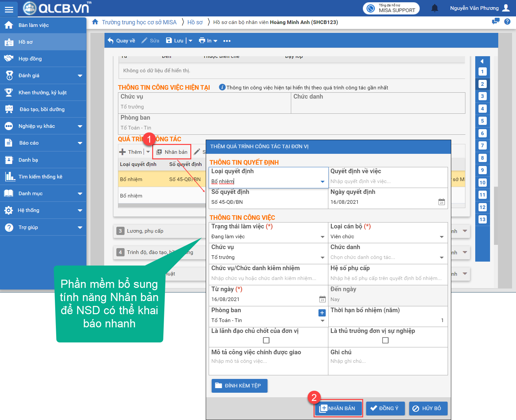Open Hợp đồng in the sidebar
This screenshot has height=420, width=516.
tap(30, 59)
